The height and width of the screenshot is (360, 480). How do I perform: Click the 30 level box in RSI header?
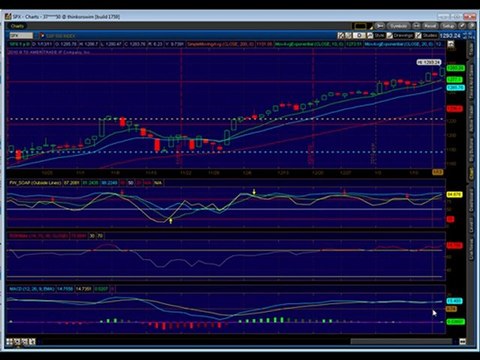tap(92, 236)
